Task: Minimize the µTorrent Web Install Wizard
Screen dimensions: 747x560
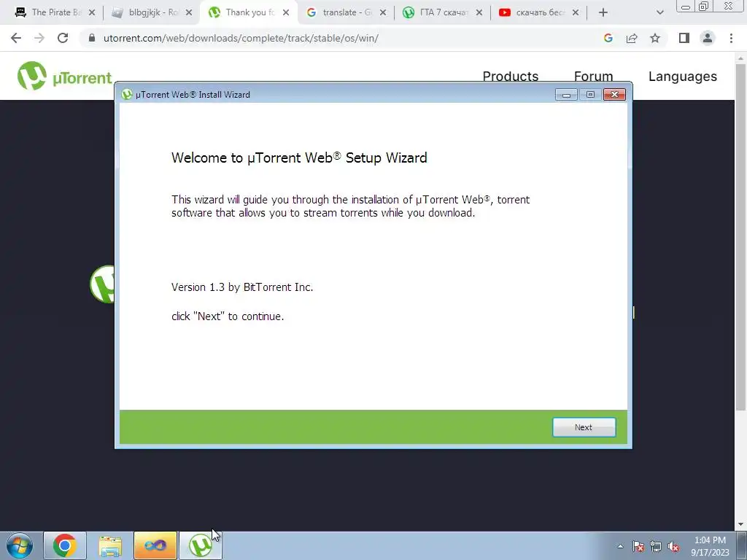Action: (566, 95)
